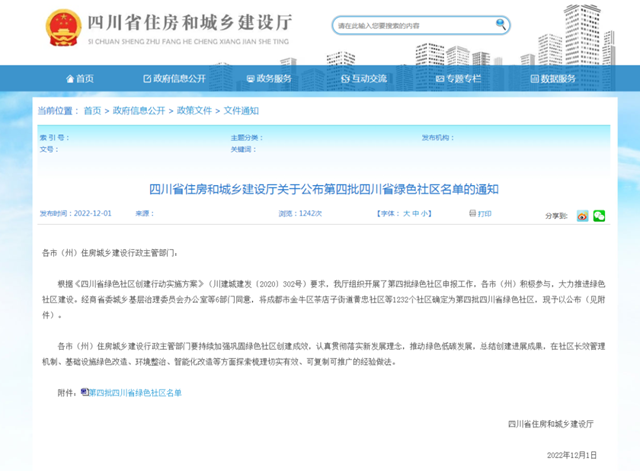Click the national emblem logo
The height and width of the screenshot is (471, 640).
63,28
